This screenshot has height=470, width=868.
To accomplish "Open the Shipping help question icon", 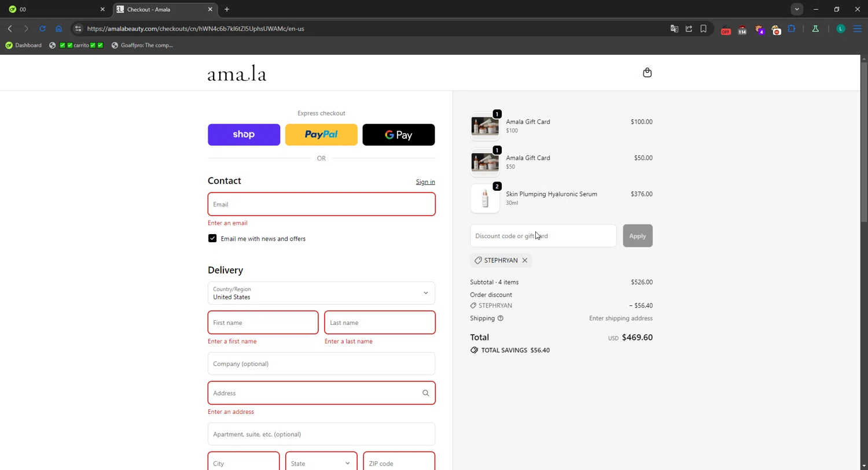I will point(501,318).
